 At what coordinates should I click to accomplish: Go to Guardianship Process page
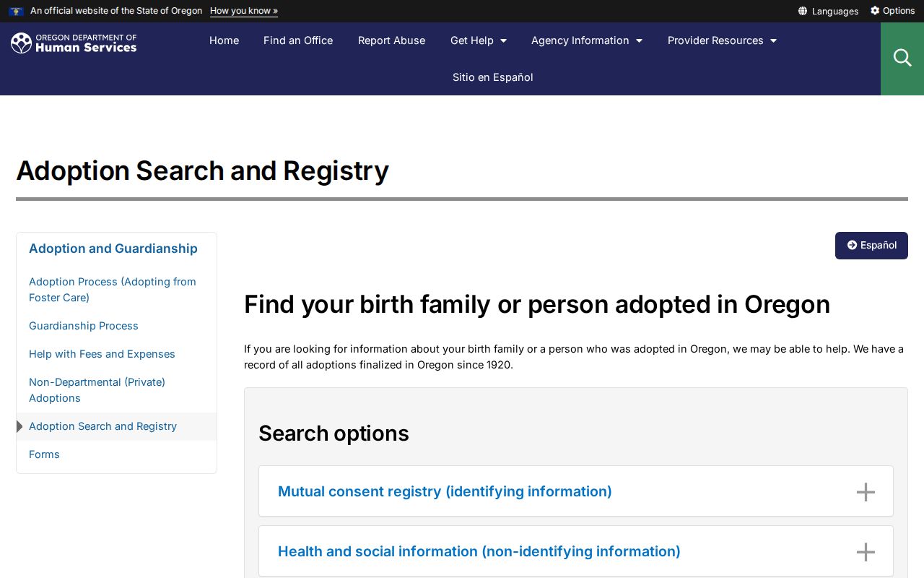coord(84,326)
